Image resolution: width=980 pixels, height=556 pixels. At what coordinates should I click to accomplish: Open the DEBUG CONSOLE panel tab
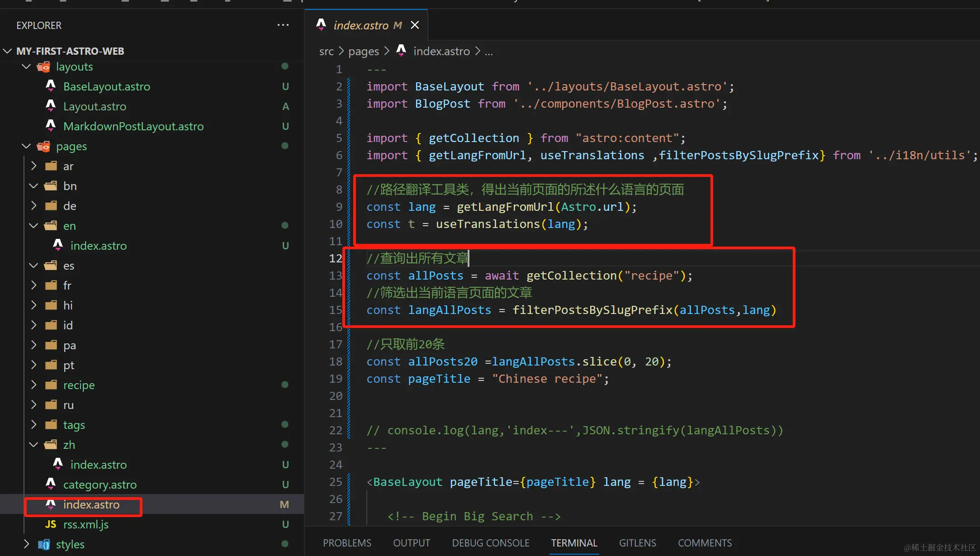[490, 543]
